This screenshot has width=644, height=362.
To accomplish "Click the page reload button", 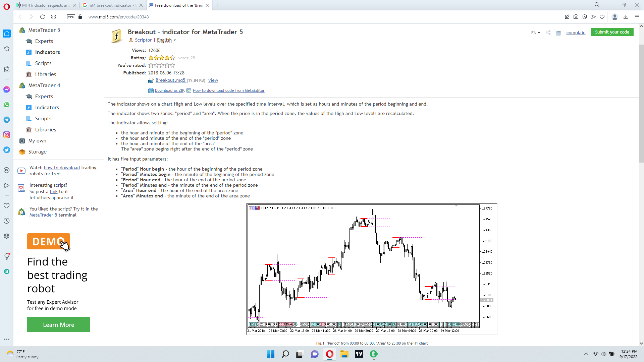I will click(42, 17).
